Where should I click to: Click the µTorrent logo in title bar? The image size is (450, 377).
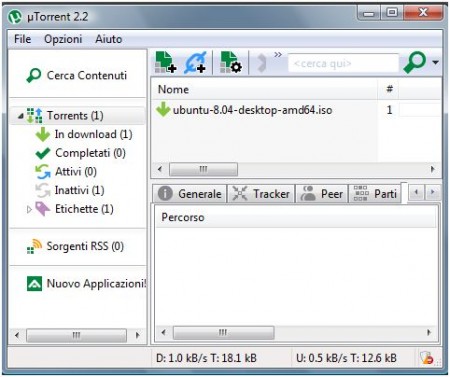click(15, 17)
